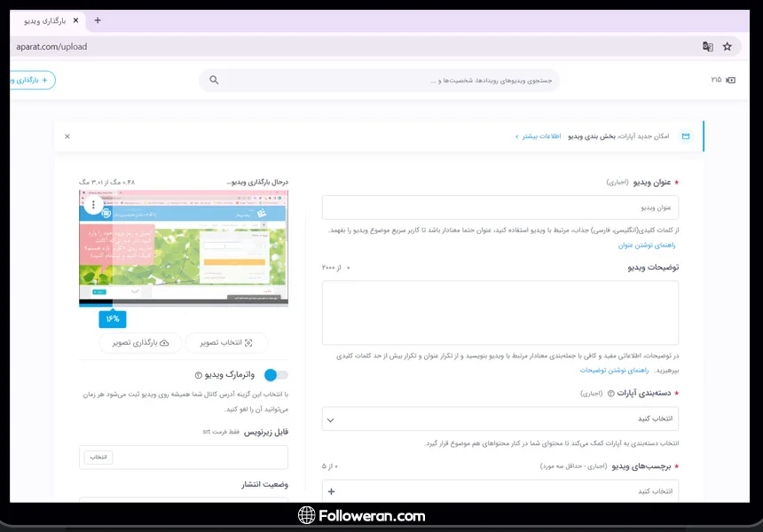
Task: Open the three-dot menu on video thumbnail
Action: tap(93, 205)
